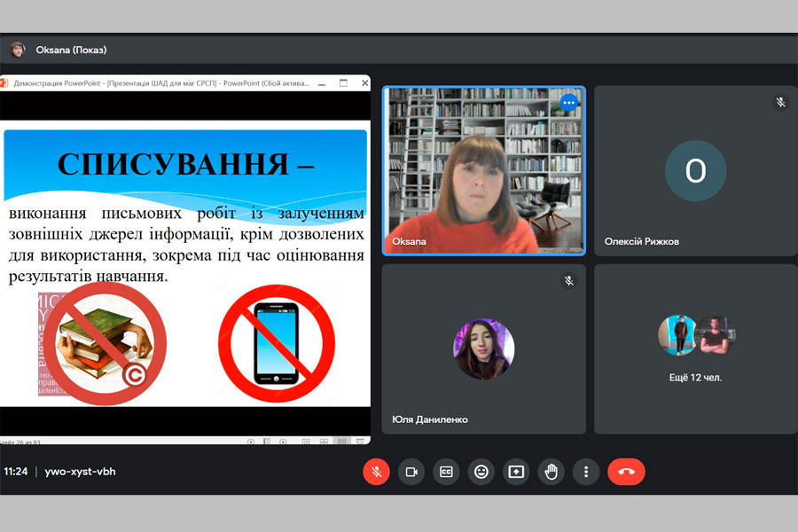The image size is (798, 532).
Task: Unmute the microphone with the red button
Action: click(376, 472)
